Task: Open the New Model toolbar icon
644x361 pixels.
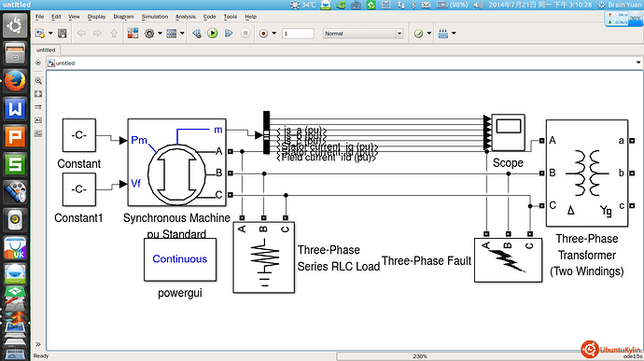Action: (x=40, y=34)
